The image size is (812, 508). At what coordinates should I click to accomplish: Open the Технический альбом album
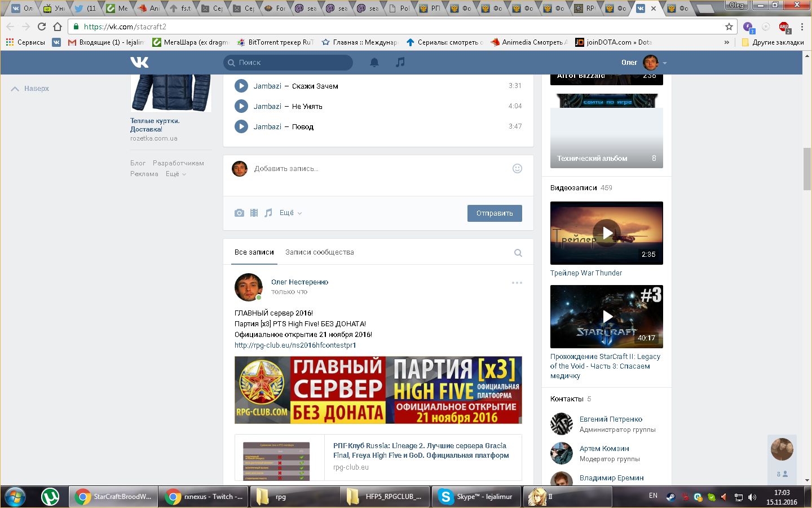point(607,130)
